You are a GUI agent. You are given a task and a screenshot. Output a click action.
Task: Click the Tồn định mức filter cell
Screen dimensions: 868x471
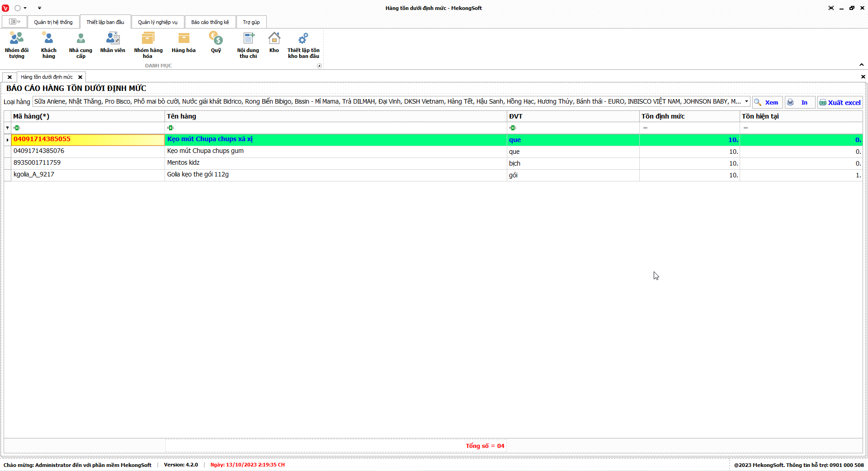pyautogui.click(x=689, y=128)
